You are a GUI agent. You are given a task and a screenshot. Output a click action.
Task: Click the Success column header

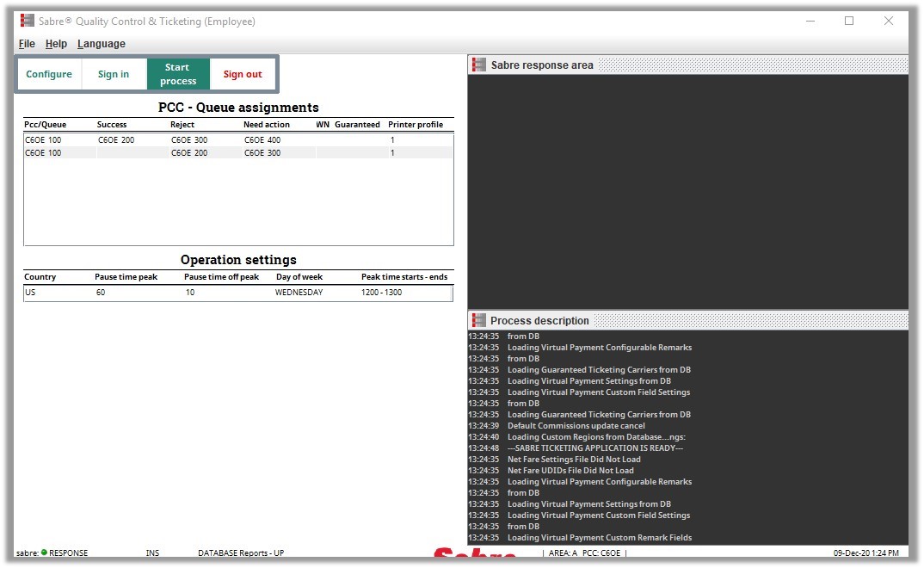pyautogui.click(x=112, y=124)
